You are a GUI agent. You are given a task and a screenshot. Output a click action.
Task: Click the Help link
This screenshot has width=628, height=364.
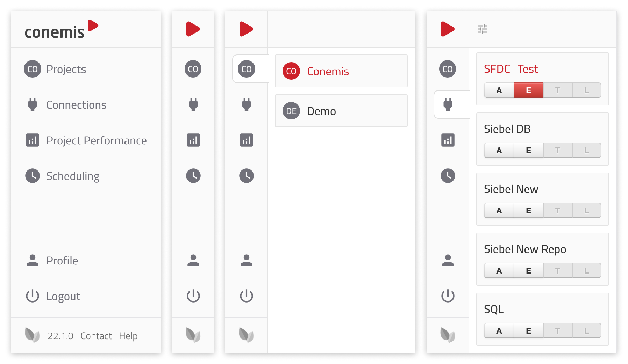tap(128, 336)
